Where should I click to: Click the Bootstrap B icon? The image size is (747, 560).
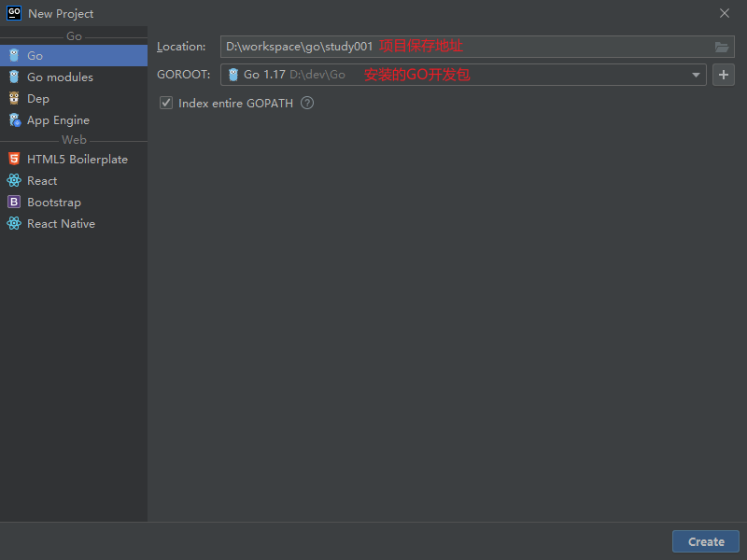click(x=14, y=202)
